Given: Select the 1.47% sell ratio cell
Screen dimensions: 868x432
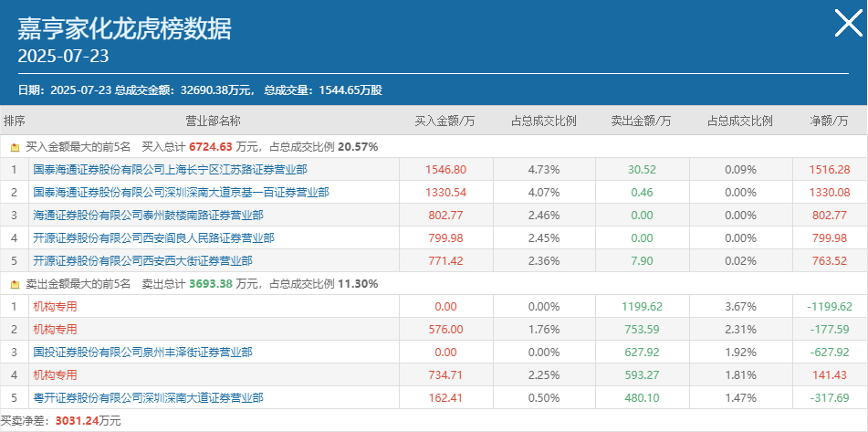Looking at the screenshot, I should point(741,397).
